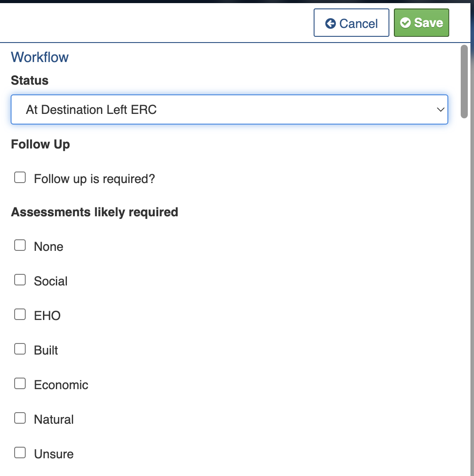This screenshot has width=474, height=476.
Task: Enable the Social assessment checkbox
Action: coord(20,280)
